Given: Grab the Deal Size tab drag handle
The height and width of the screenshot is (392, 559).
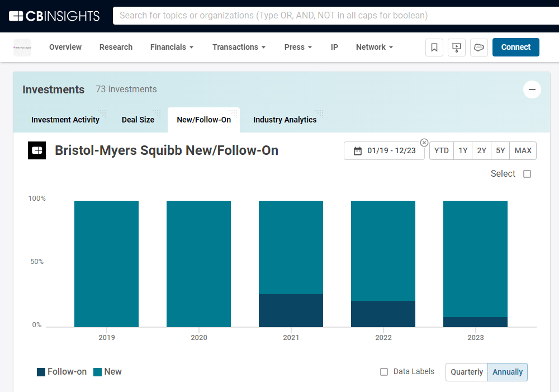Looking at the screenshot, I should [157, 114].
